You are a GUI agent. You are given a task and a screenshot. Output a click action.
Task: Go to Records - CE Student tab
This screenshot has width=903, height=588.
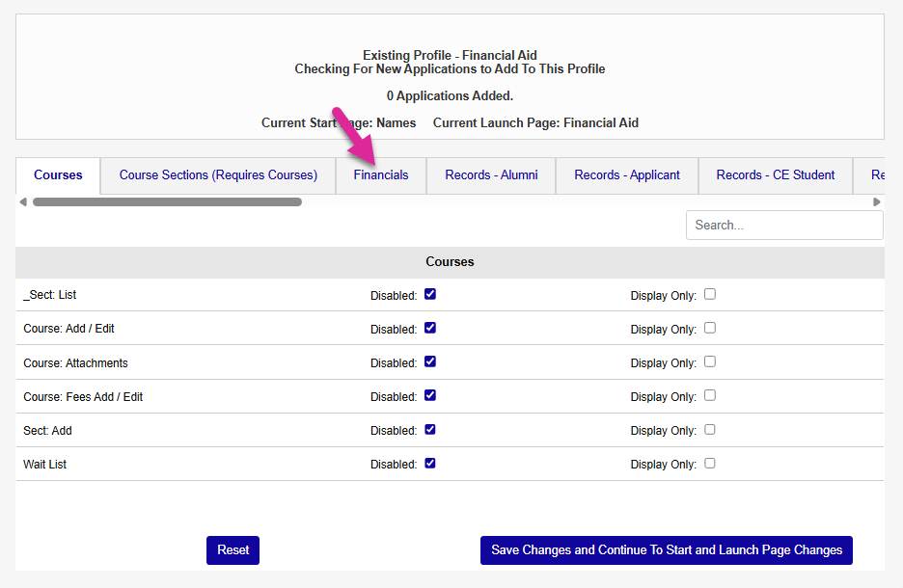[x=776, y=175]
